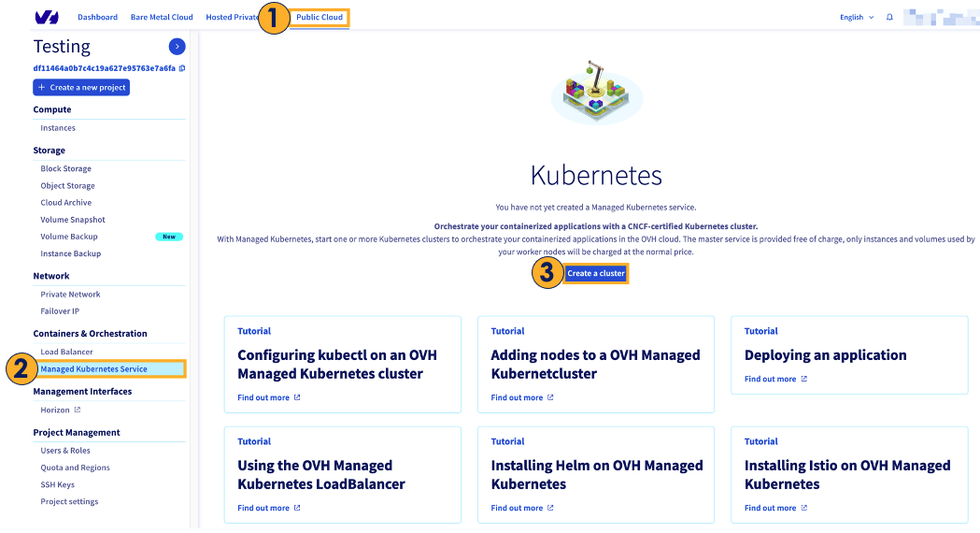
Task: Click external link icon next to Horizon
Action: pyautogui.click(x=78, y=410)
